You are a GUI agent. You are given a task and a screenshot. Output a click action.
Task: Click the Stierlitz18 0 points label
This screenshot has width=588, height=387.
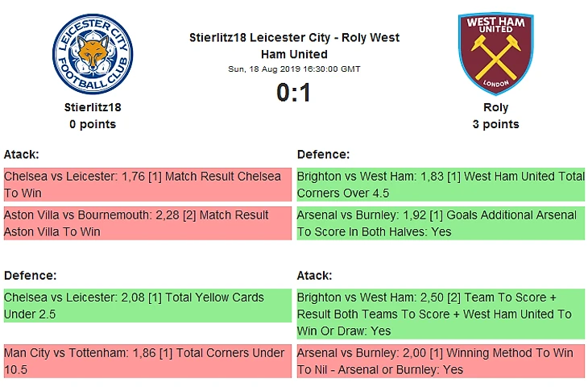tap(93, 124)
